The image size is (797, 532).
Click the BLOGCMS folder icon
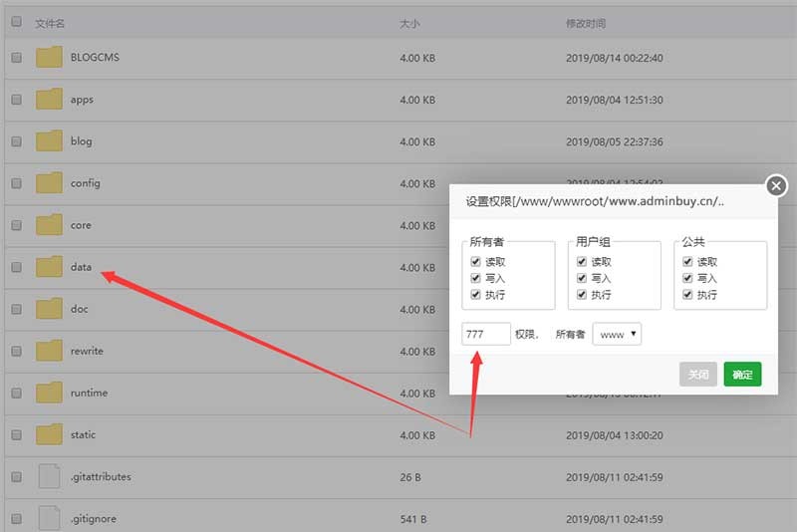49,58
